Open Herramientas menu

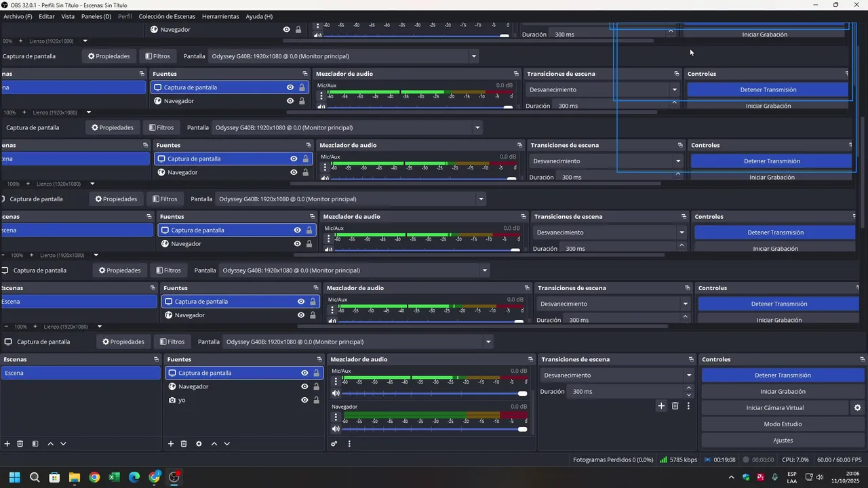(220, 16)
